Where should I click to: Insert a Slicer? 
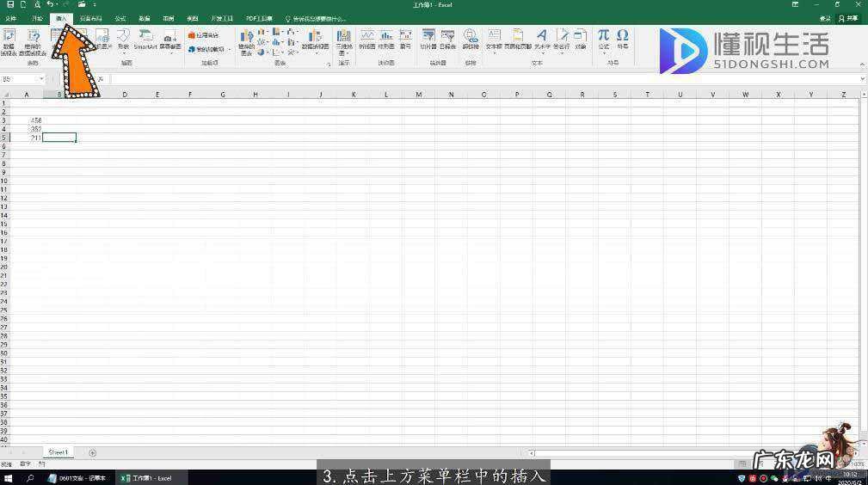point(428,40)
